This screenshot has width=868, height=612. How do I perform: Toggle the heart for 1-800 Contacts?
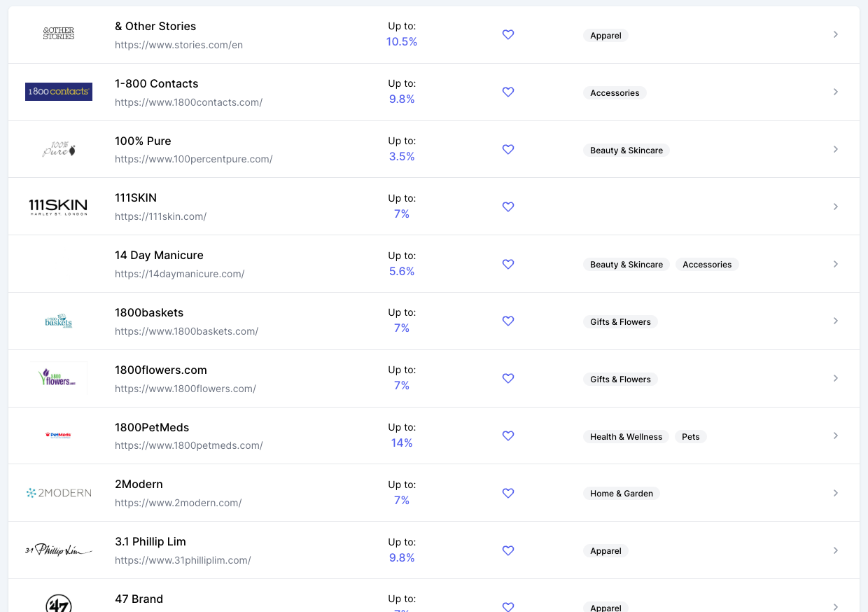(x=508, y=92)
